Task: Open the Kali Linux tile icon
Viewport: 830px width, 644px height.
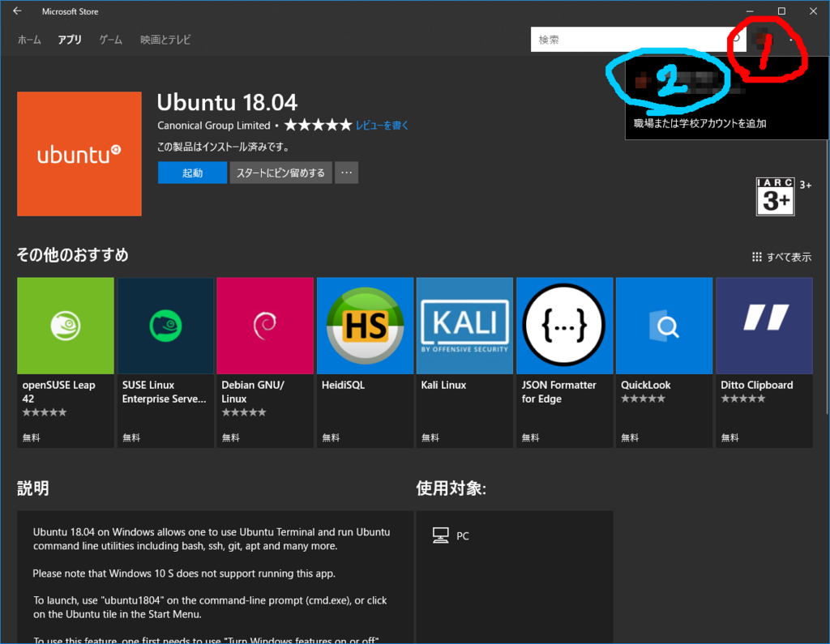Action: [464, 326]
